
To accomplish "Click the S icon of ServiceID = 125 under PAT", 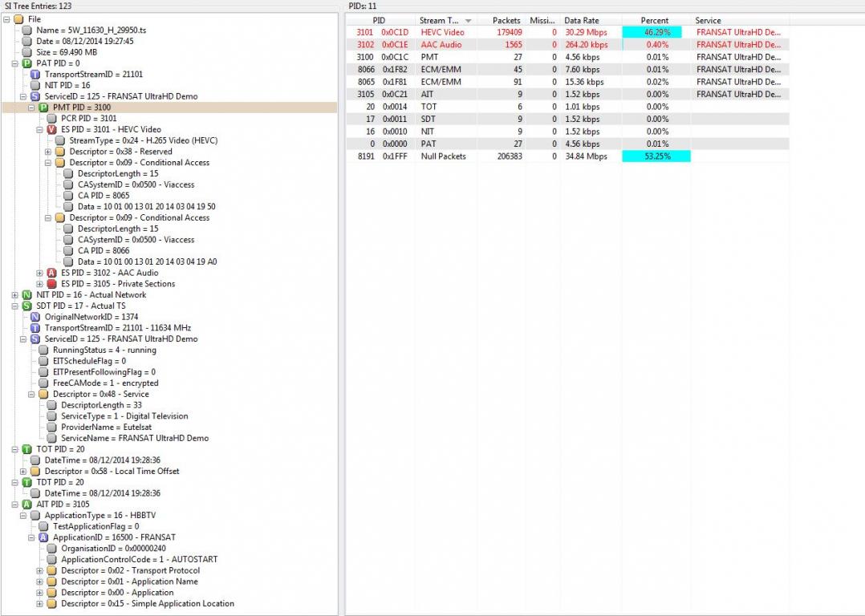I will (x=35, y=96).
